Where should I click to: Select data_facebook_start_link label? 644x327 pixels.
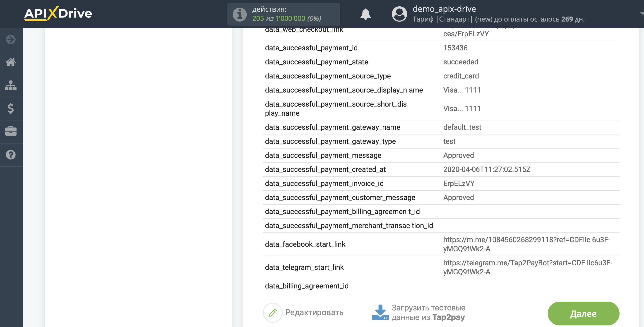point(305,244)
